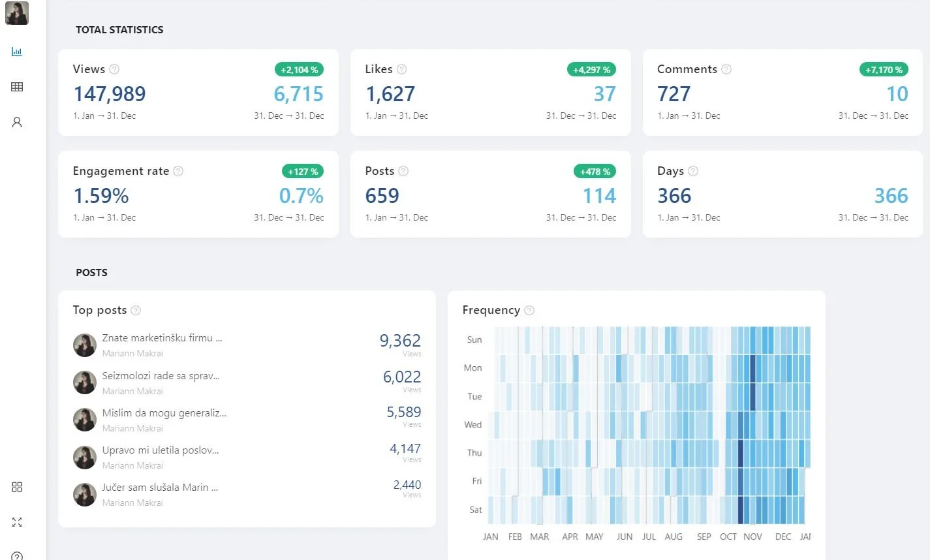Click the help icon next to Frequency

coord(529,310)
